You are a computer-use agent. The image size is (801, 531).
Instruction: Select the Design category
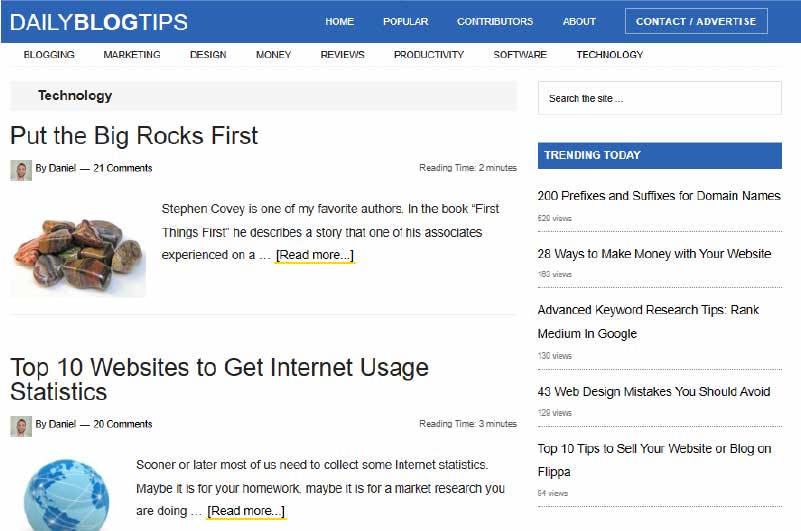coord(208,55)
